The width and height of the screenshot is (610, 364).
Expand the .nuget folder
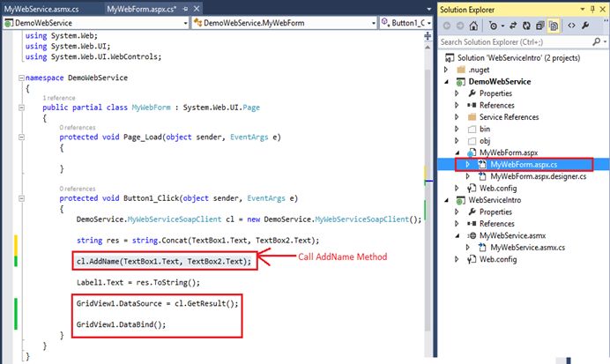click(446, 70)
